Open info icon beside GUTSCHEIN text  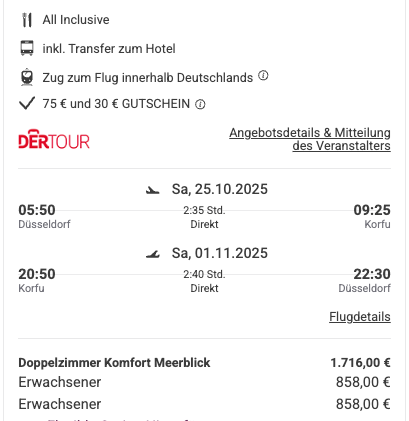point(200,105)
